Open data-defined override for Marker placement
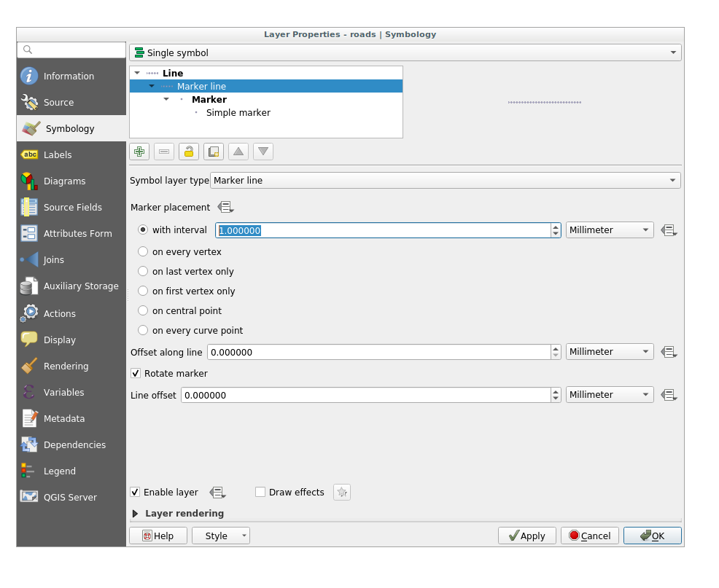This screenshot has height=588, width=719. pos(225,208)
